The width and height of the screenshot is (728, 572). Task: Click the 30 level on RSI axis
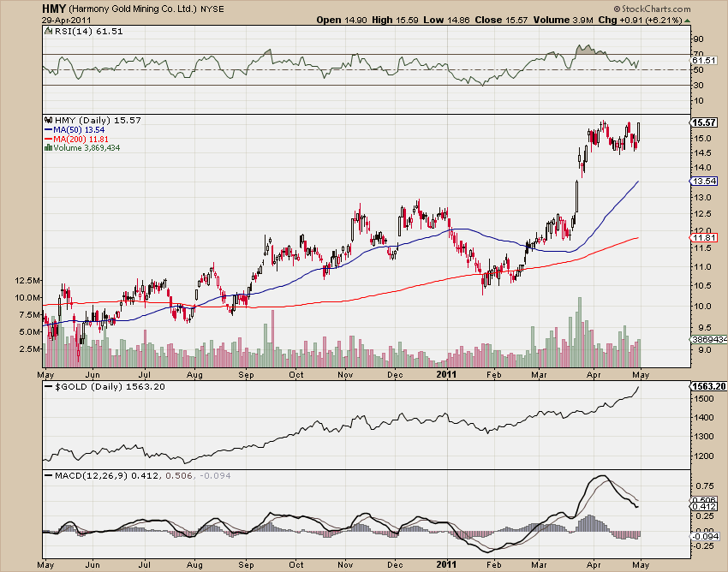pyautogui.click(x=698, y=85)
